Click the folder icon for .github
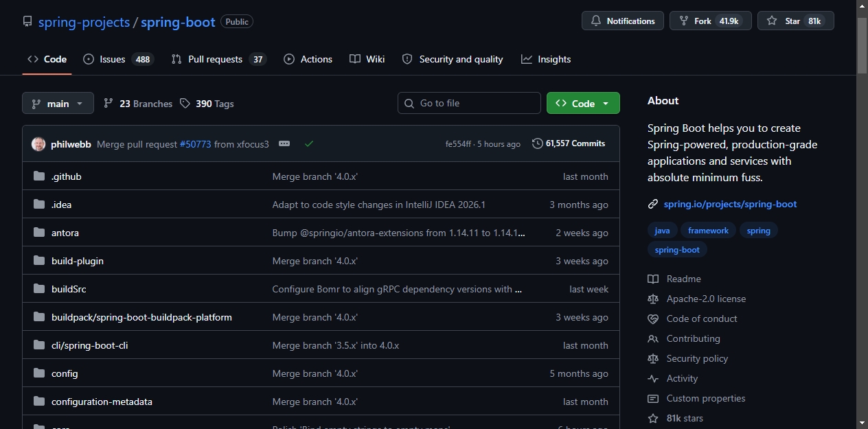Image resolution: width=868 pixels, height=429 pixels. pyautogui.click(x=39, y=176)
